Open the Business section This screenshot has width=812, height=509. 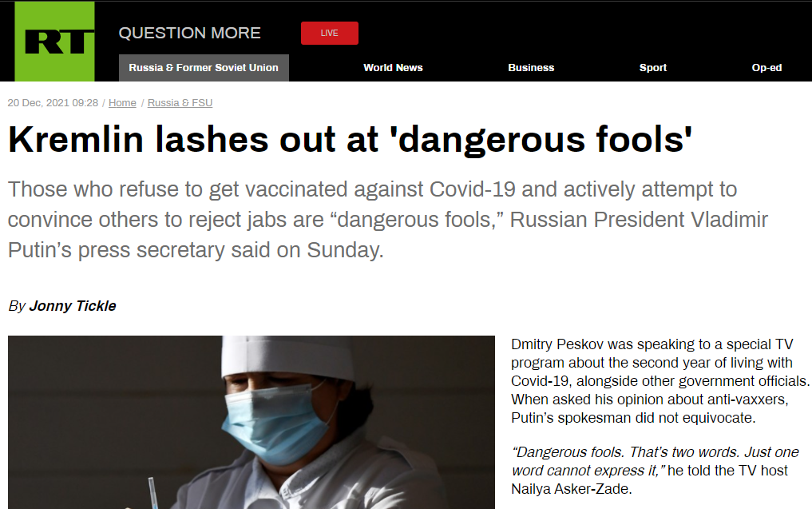[x=531, y=68]
